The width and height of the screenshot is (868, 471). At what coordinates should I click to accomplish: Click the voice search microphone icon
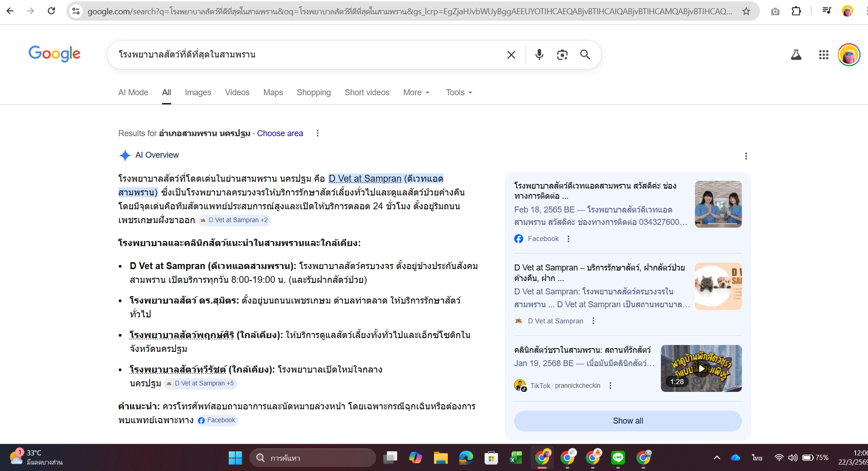539,54
